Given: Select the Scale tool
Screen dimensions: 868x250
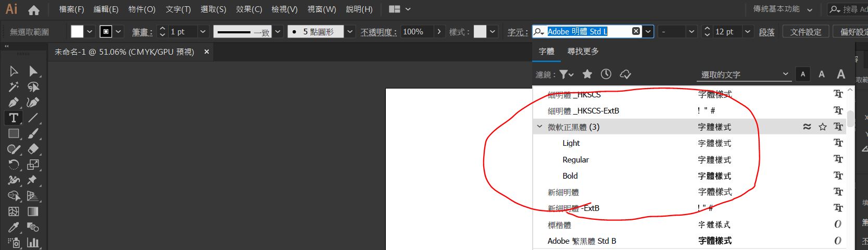Looking at the screenshot, I should [x=33, y=165].
